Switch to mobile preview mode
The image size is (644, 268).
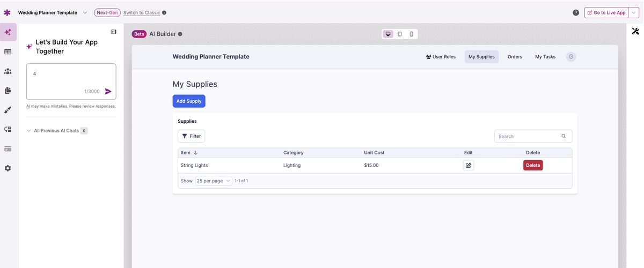(x=412, y=34)
